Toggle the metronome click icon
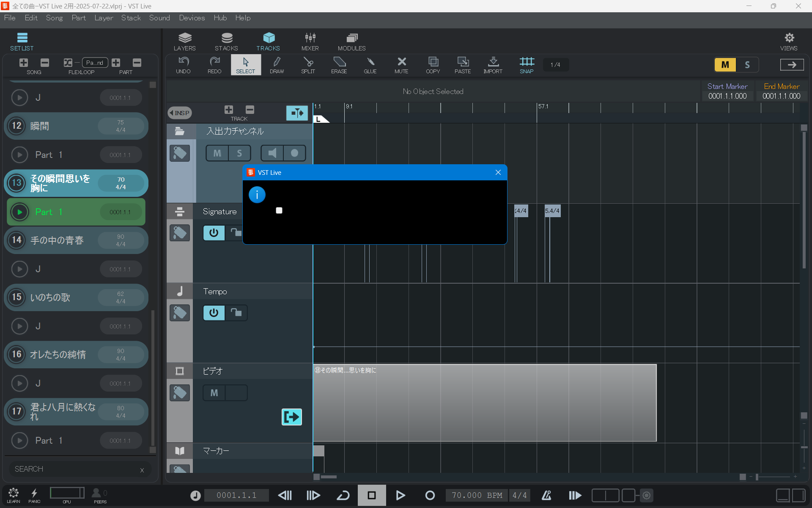The image size is (812, 508). pyautogui.click(x=546, y=495)
